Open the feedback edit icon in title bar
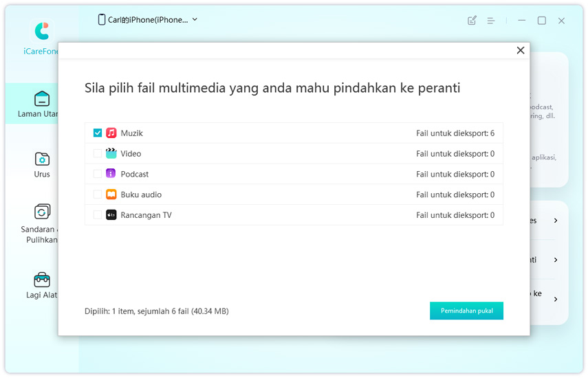 (472, 21)
